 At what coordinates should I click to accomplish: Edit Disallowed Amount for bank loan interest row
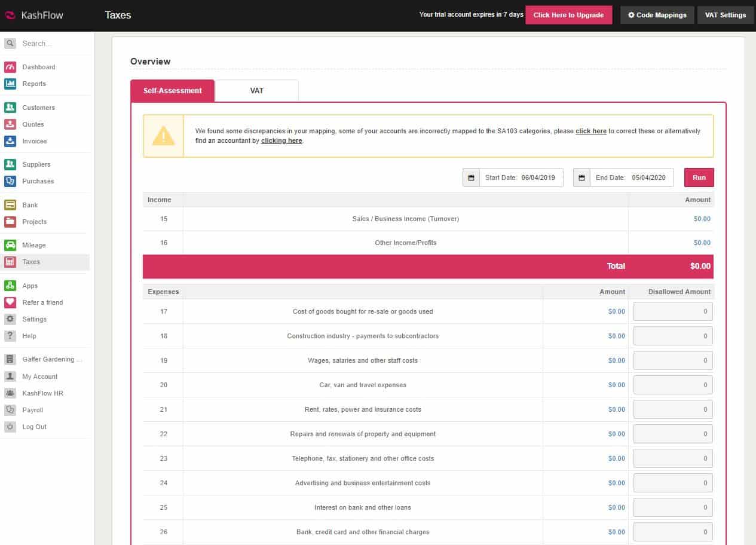pyautogui.click(x=673, y=507)
